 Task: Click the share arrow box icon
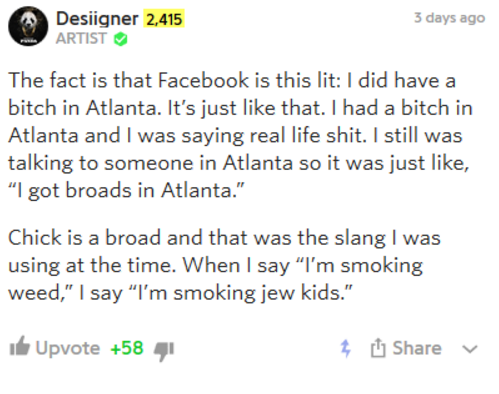click(x=378, y=348)
